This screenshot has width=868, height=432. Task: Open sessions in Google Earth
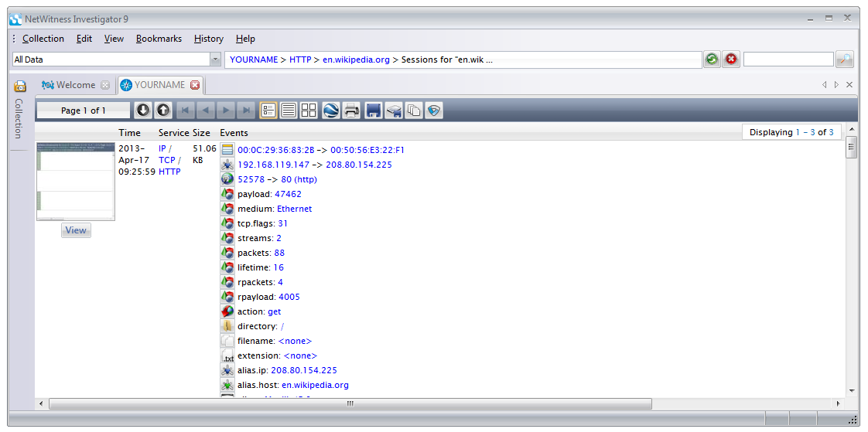pyautogui.click(x=330, y=111)
